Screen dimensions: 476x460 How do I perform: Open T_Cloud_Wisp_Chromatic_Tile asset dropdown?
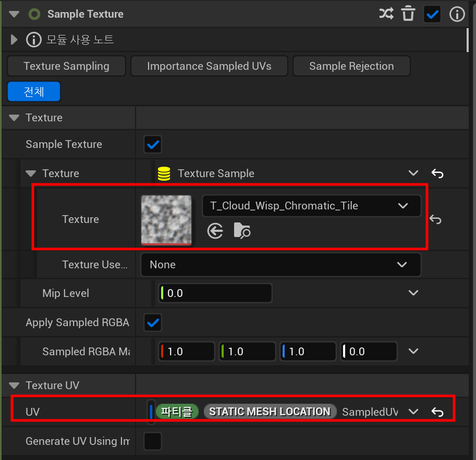tap(311, 206)
